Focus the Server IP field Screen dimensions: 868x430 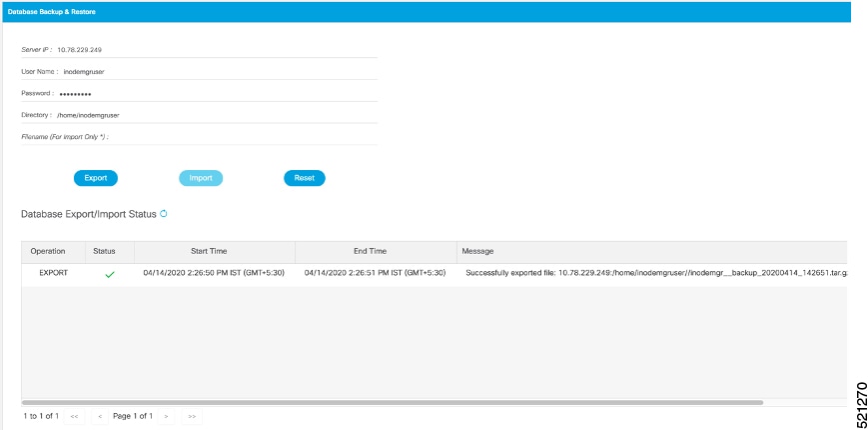coord(200,49)
